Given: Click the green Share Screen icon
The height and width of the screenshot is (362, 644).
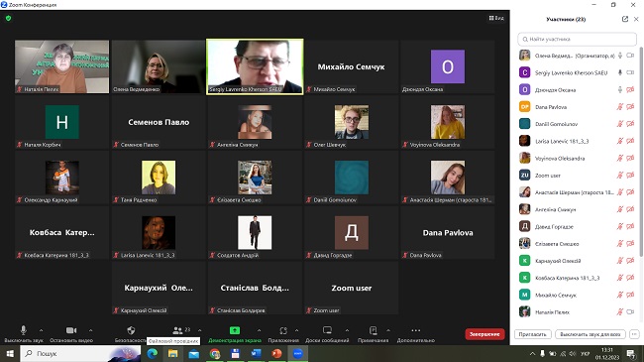Looking at the screenshot, I should pos(235,330).
